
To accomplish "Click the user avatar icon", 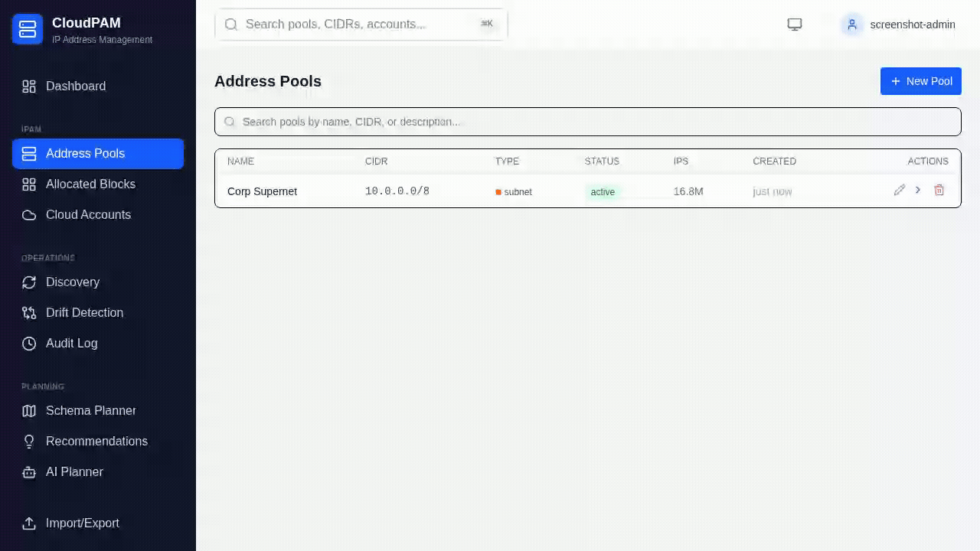I will (852, 24).
